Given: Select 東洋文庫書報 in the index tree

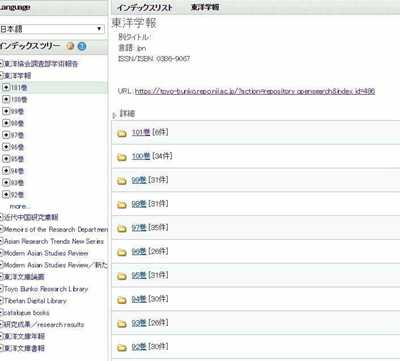Looking at the screenshot, I should pyautogui.click(x=24, y=348).
